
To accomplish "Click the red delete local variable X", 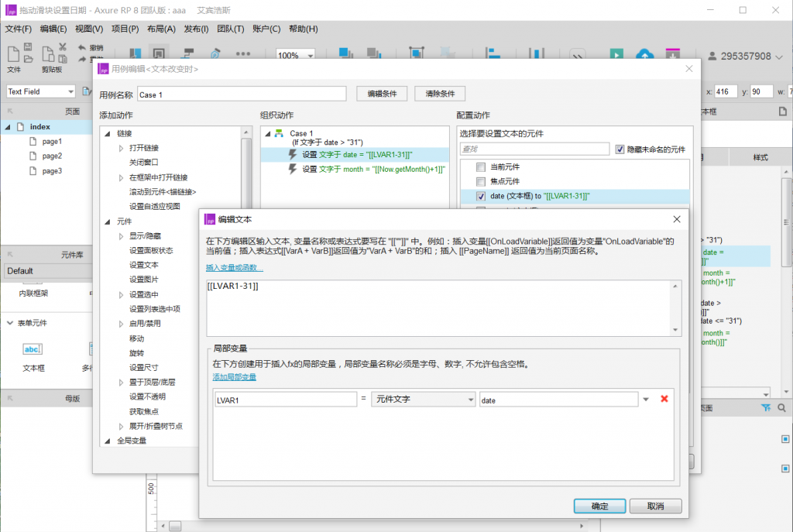I will (x=664, y=399).
